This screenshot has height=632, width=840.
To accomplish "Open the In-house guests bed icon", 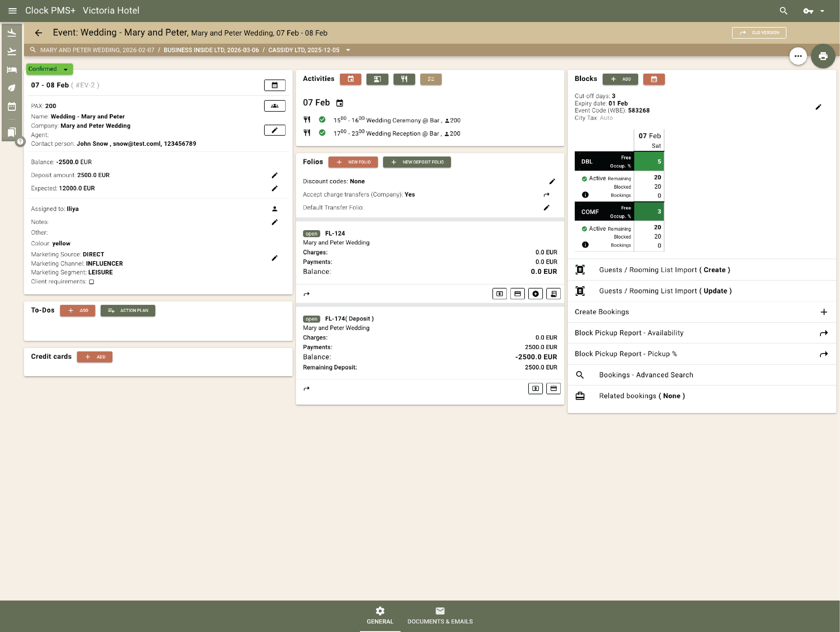I will click(x=11, y=70).
